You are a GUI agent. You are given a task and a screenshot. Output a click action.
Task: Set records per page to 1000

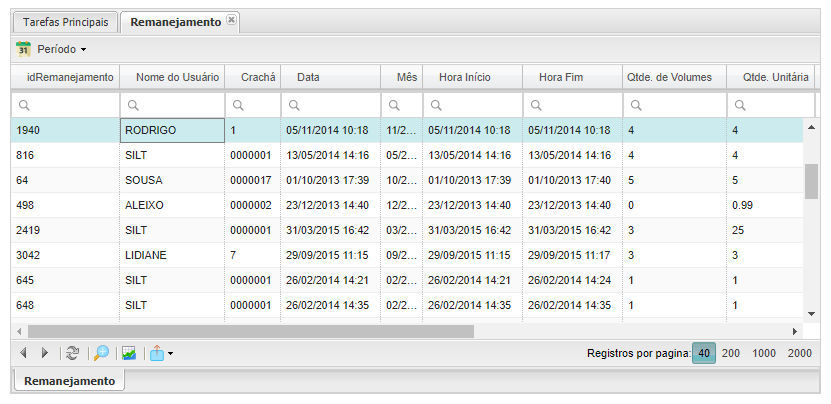coord(764,353)
